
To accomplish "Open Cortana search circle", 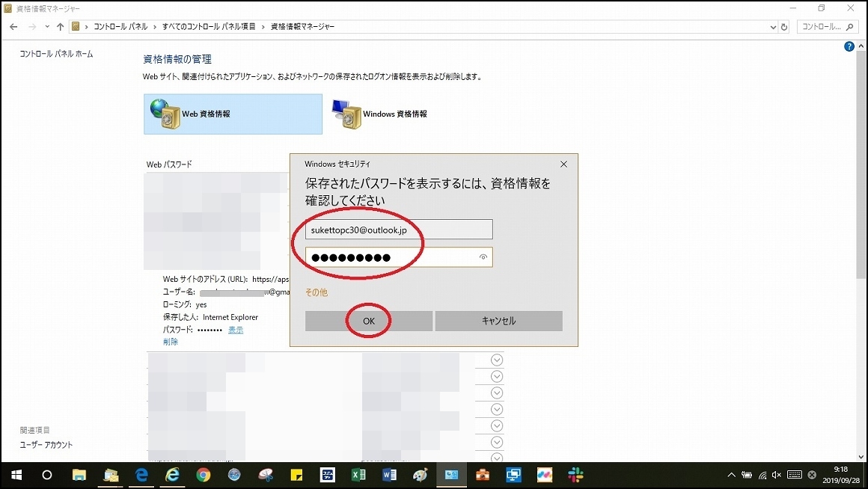I will point(47,476).
